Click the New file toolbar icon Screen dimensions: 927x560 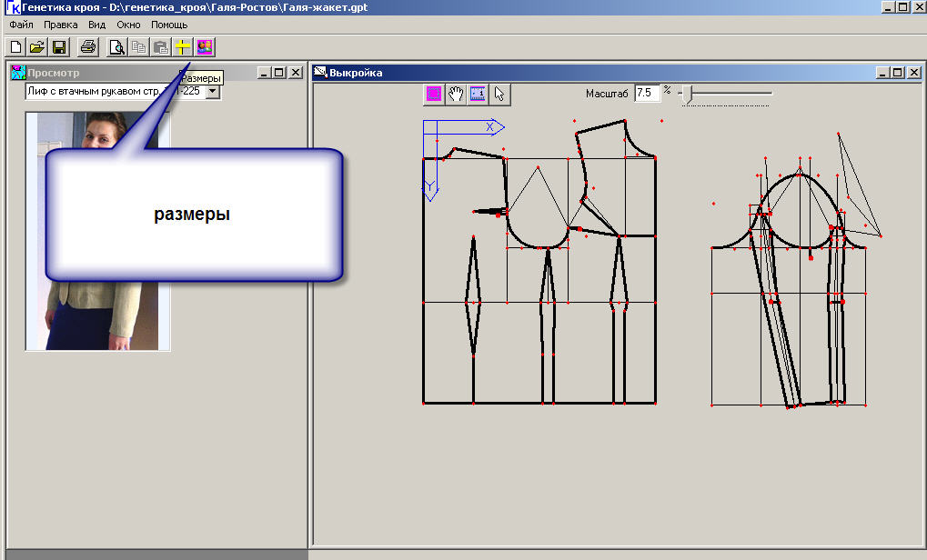tap(16, 47)
